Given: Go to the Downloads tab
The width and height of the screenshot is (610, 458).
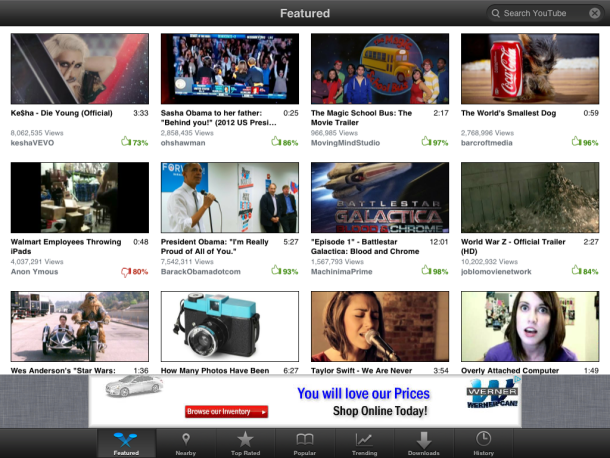Looking at the screenshot, I should click(424, 444).
